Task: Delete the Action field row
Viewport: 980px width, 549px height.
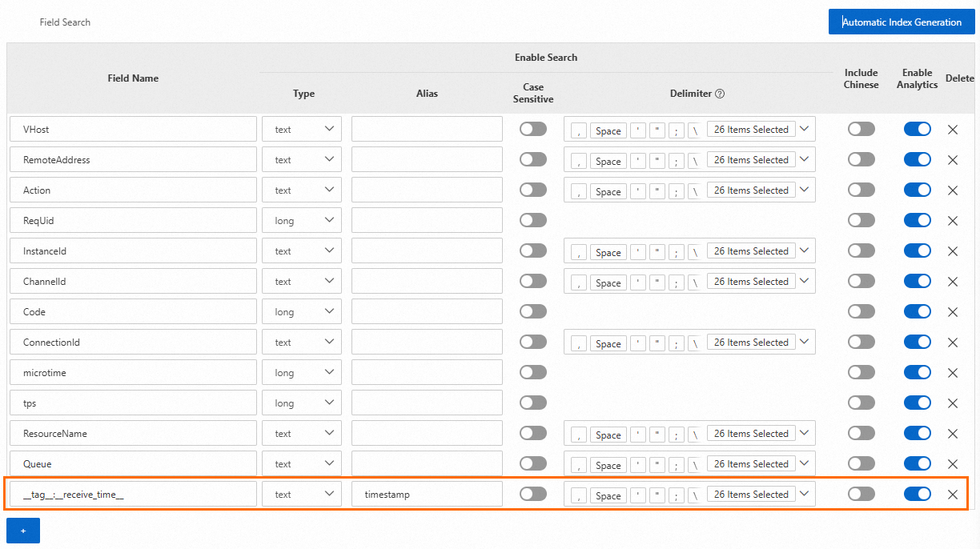Action: 953,190
